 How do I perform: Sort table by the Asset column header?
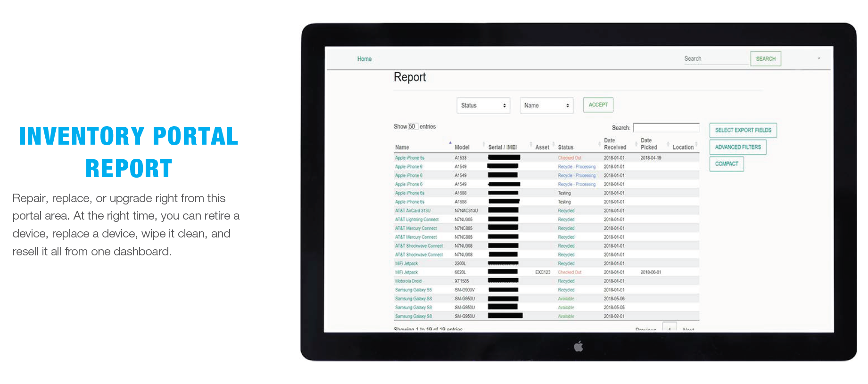pyautogui.click(x=542, y=147)
